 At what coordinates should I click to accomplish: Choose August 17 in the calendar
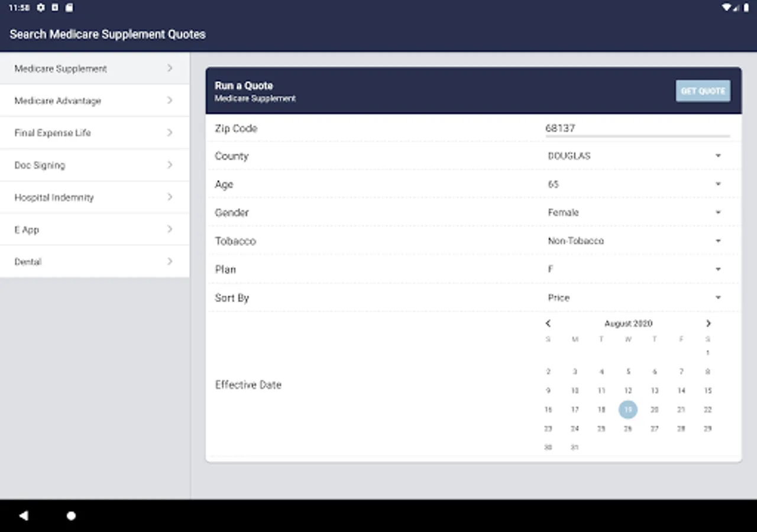click(x=575, y=410)
